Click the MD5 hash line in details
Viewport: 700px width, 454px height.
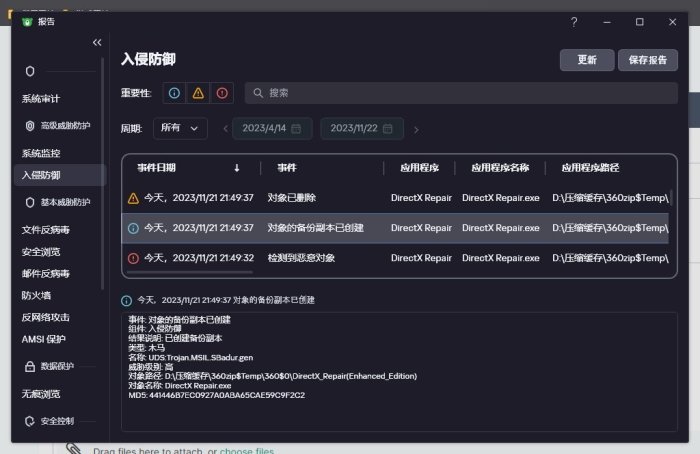(x=217, y=396)
